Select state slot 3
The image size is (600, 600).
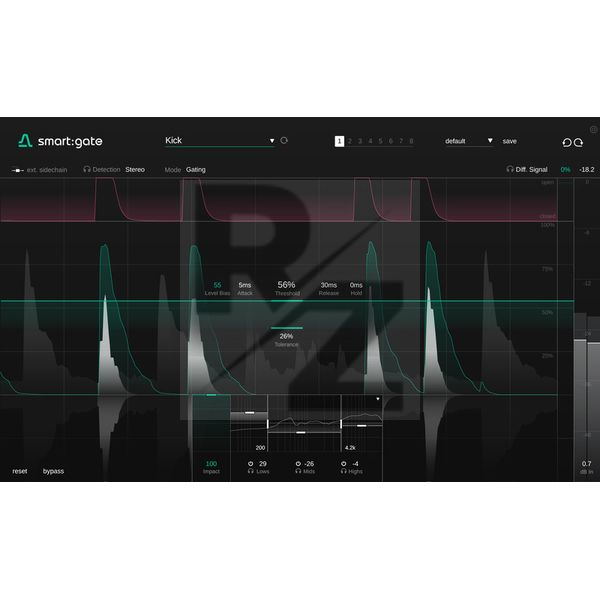[x=360, y=141]
